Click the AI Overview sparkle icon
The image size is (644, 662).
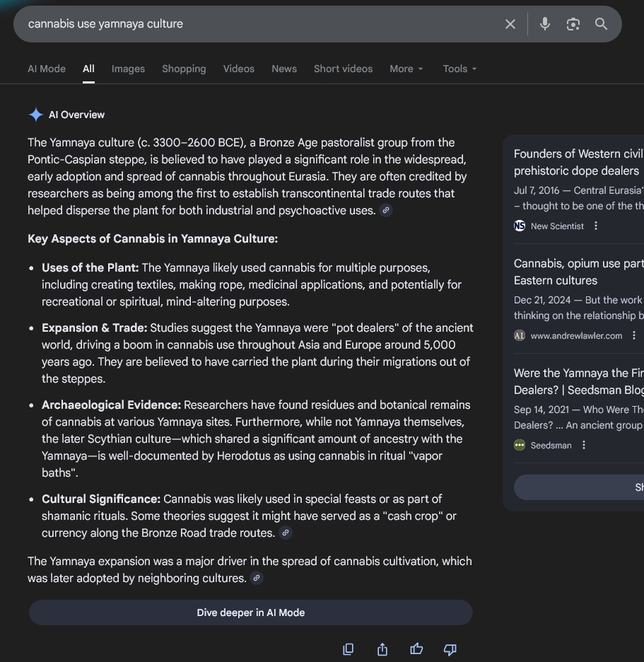(36, 115)
